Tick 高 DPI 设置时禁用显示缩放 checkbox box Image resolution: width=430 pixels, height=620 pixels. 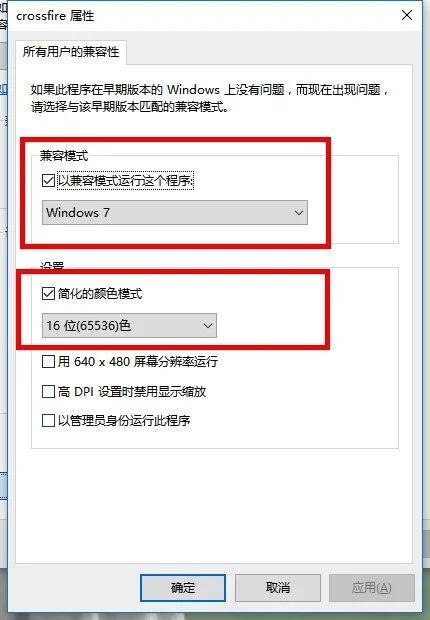(x=48, y=391)
